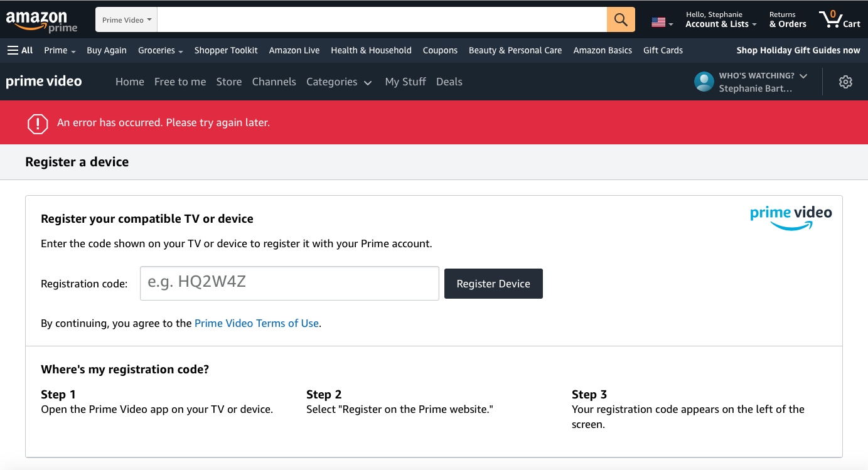
Task: Click the profile avatar icon
Action: click(704, 82)
